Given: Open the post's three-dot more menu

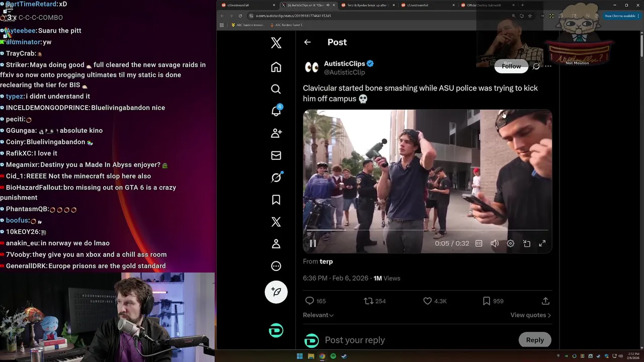Looking at the screenshot, I should tap(548, 66).
